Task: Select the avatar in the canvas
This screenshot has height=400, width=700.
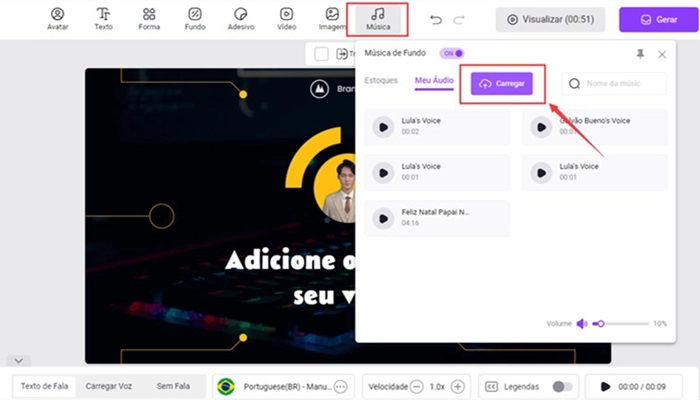Action: pyautogui.click(x=340, y=190)
